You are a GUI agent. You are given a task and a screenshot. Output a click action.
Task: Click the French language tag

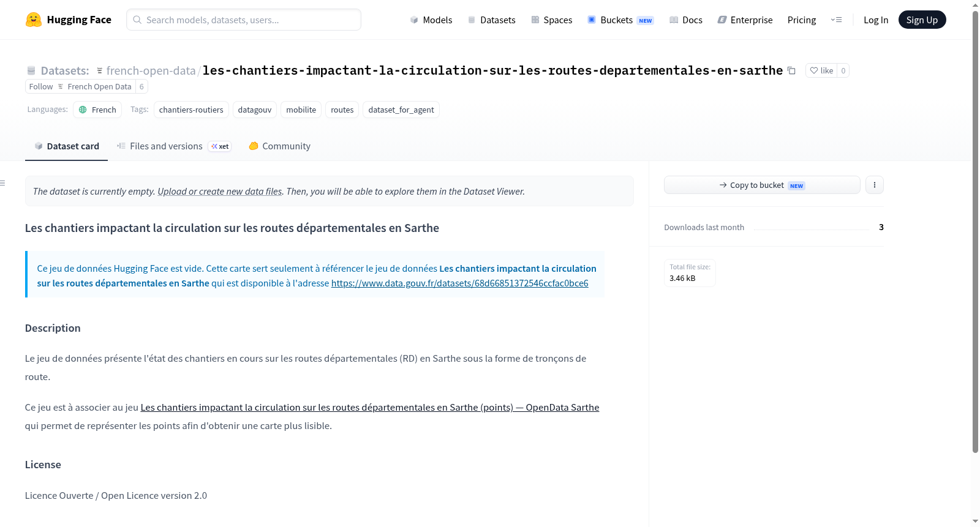coord(97,110)
